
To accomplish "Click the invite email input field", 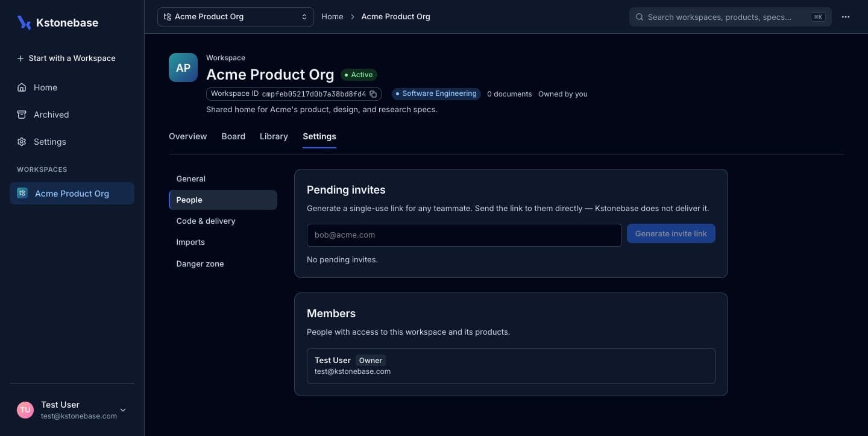I will pyautogui.click(x=464, y=235).
